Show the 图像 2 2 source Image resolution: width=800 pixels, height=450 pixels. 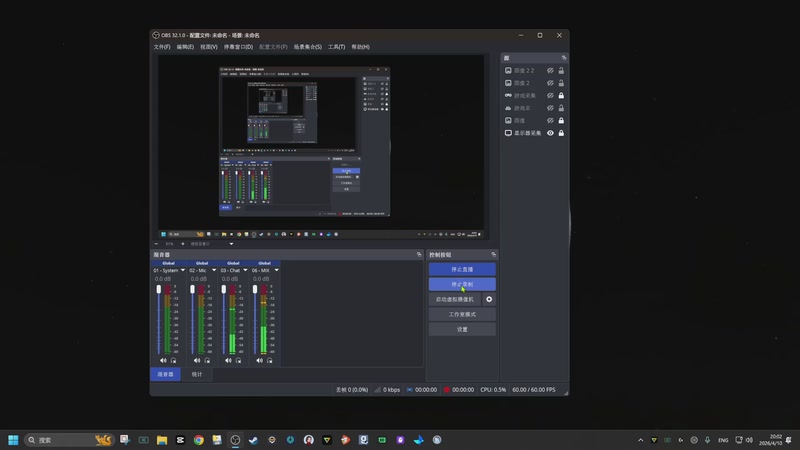[x=550, y=71]
